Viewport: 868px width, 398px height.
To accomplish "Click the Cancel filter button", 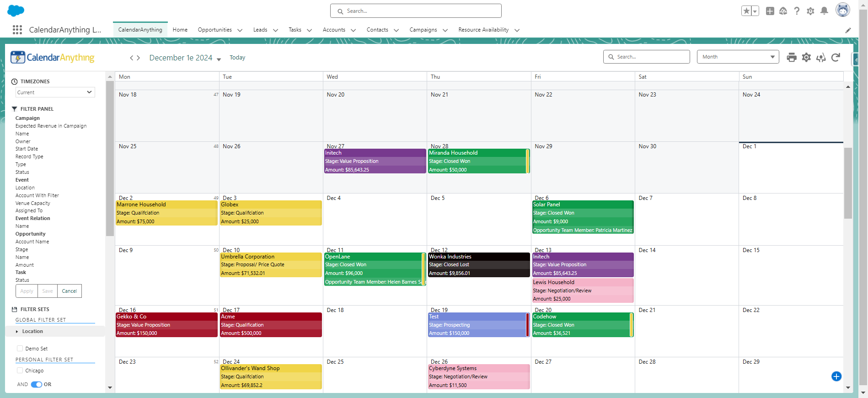I will (x=70, y=291).
